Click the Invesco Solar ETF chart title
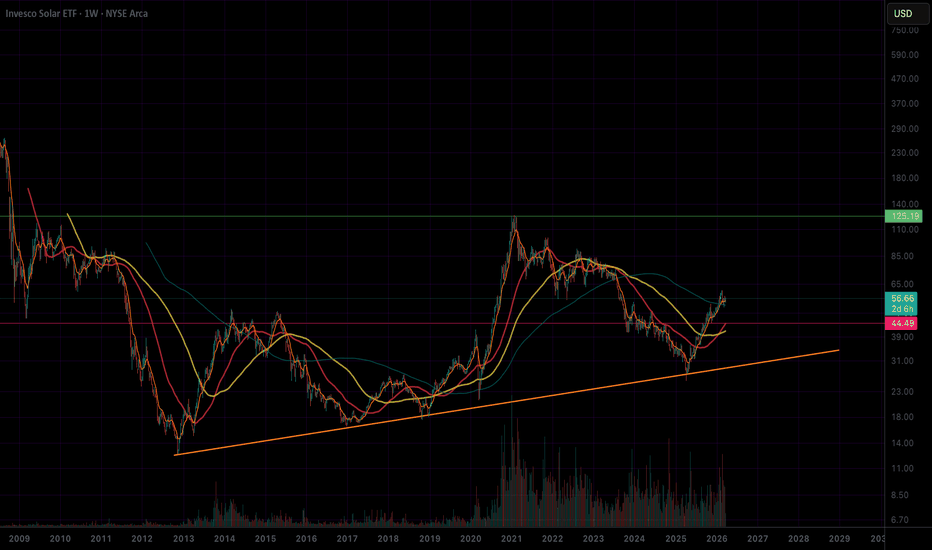Image resolution: width=932 pixels, height=550 pixels. [x=77, y=13]
